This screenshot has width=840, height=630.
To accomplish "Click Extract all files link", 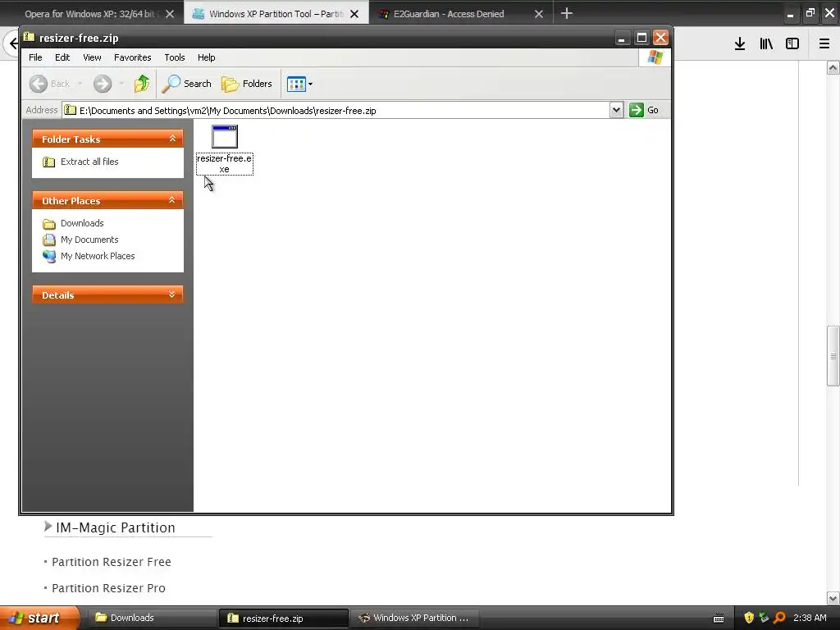I will (x=89, y=162).
